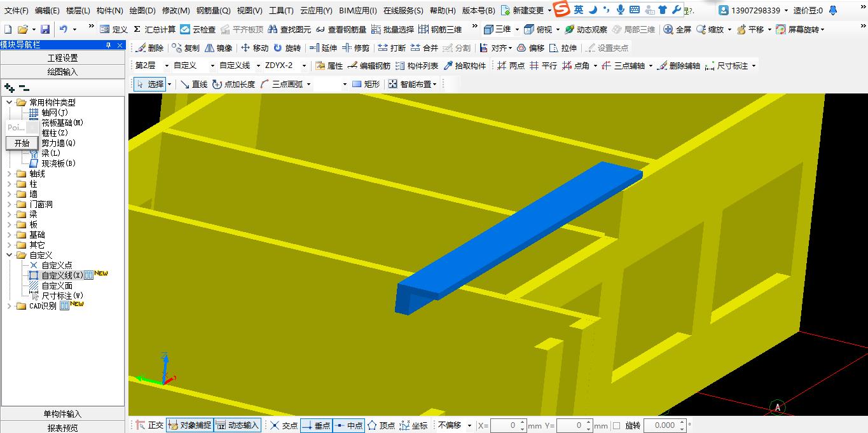Open the 钢筋量(Q) menu
Screen dimensions: 868x433
pos(213,11)
